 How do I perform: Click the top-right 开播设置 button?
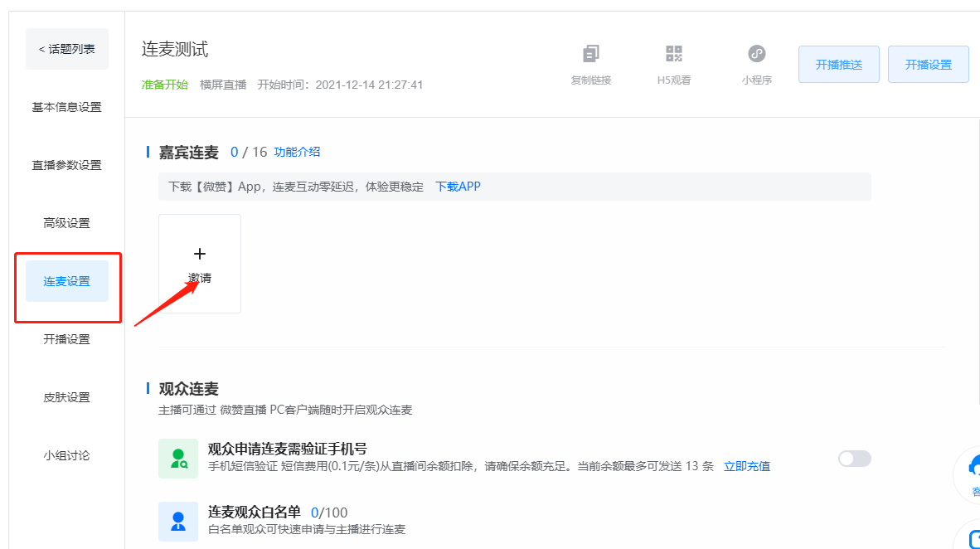(x=928, y=65)
